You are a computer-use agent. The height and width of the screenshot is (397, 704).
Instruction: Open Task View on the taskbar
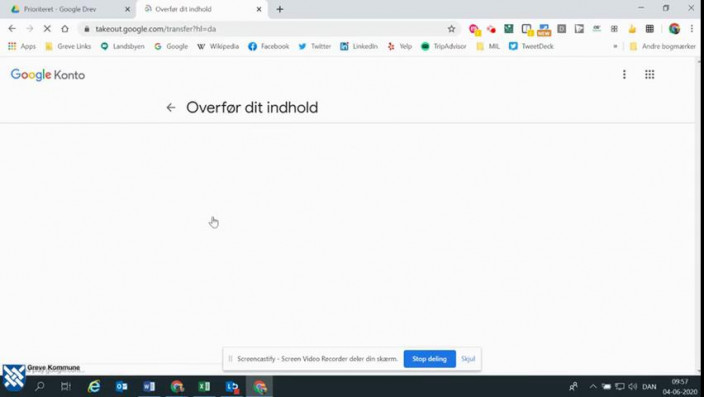66,386
